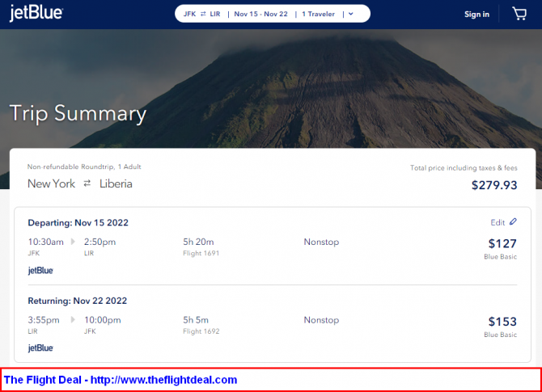Image resolution: width=542 pixels, height=392 pixels.
Task: Click the 5h 5m duration
Action: tap(196, 320)
